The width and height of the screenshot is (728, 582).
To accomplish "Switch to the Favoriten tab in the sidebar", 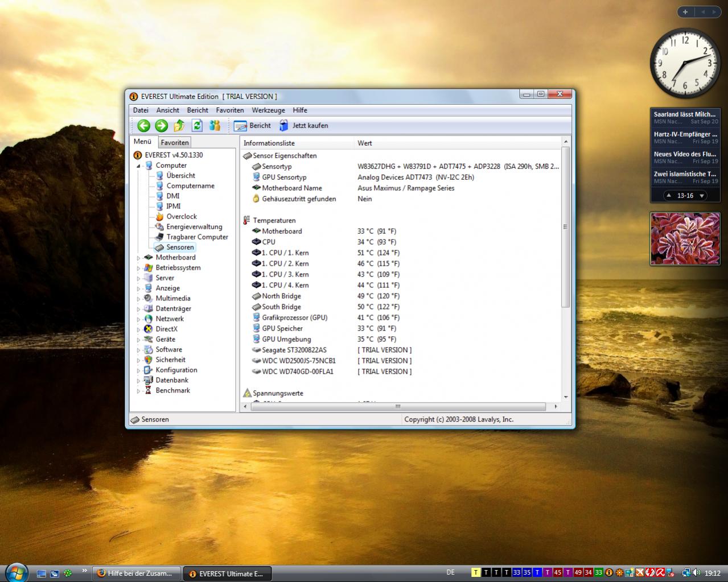I will 174,143.
